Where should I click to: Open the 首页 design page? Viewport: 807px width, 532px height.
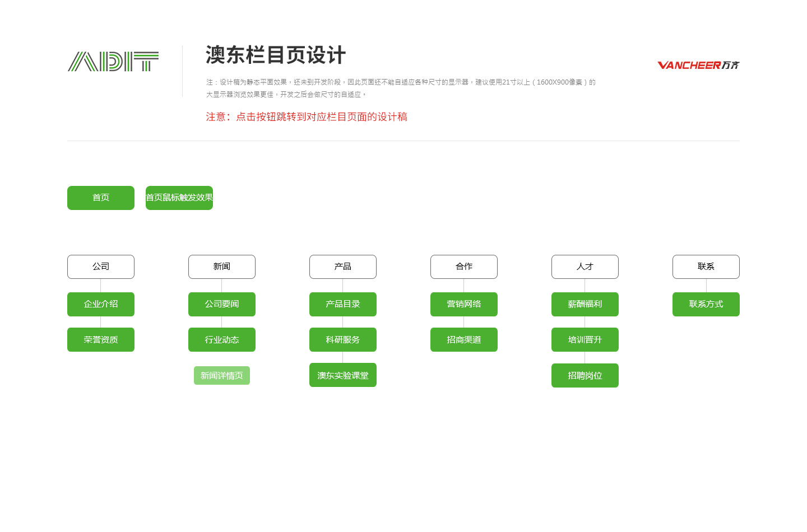101,198
